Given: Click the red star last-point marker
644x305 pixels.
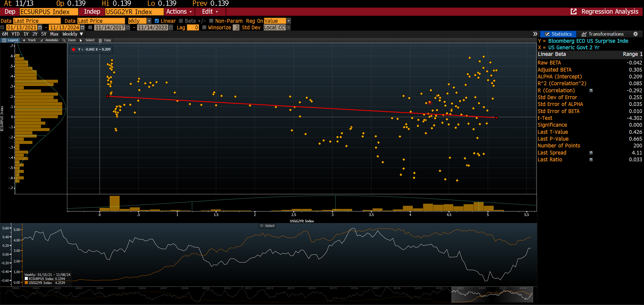Looking at the screenshot, I should click(x=430, y=103).
